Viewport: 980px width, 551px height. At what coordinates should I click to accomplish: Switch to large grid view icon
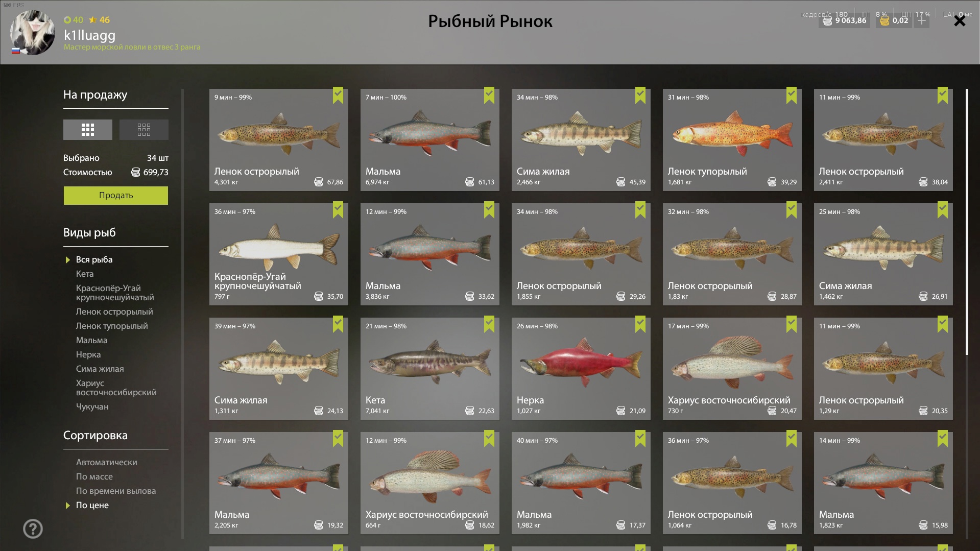[88, 130]
